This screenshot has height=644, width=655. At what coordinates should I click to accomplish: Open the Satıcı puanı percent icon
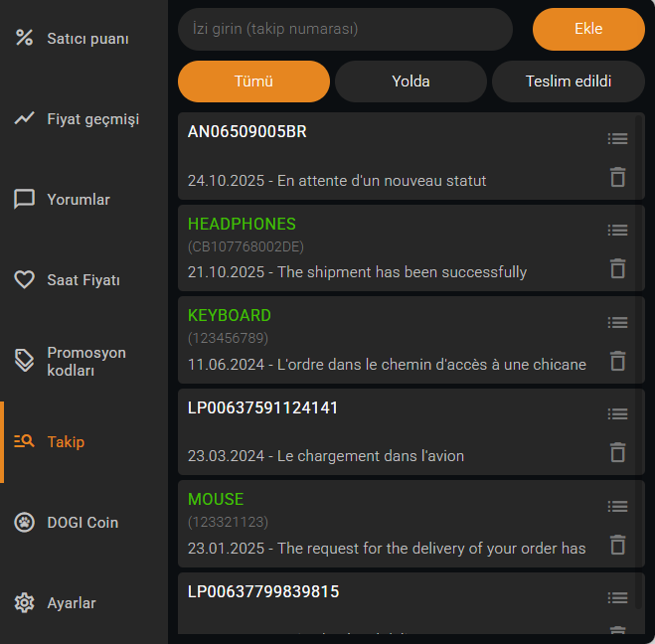click(x=24, y=38)
